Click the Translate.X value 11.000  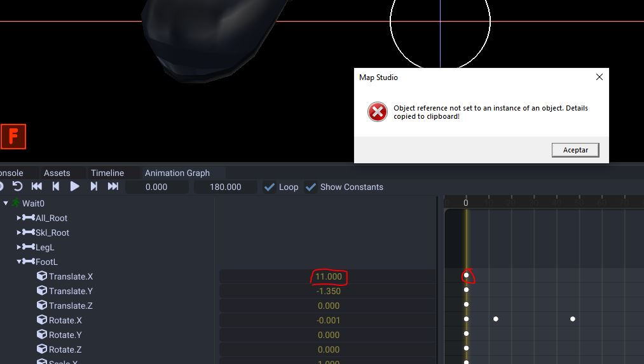coord(328,276)
